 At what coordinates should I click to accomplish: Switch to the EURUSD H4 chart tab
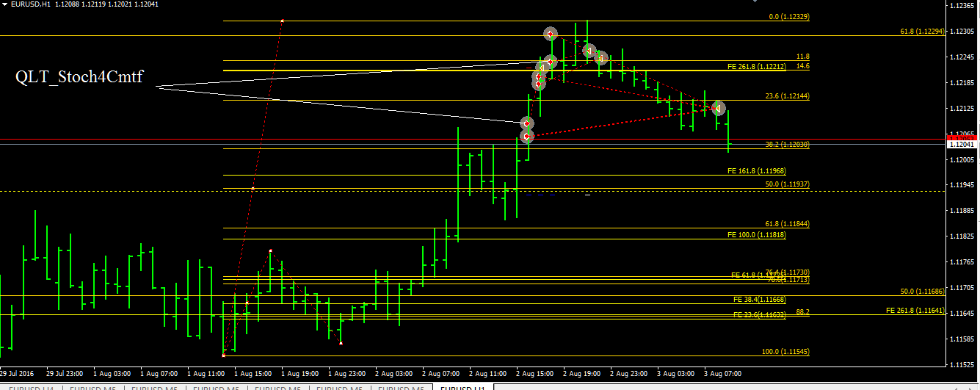click(x=29, y=386)
